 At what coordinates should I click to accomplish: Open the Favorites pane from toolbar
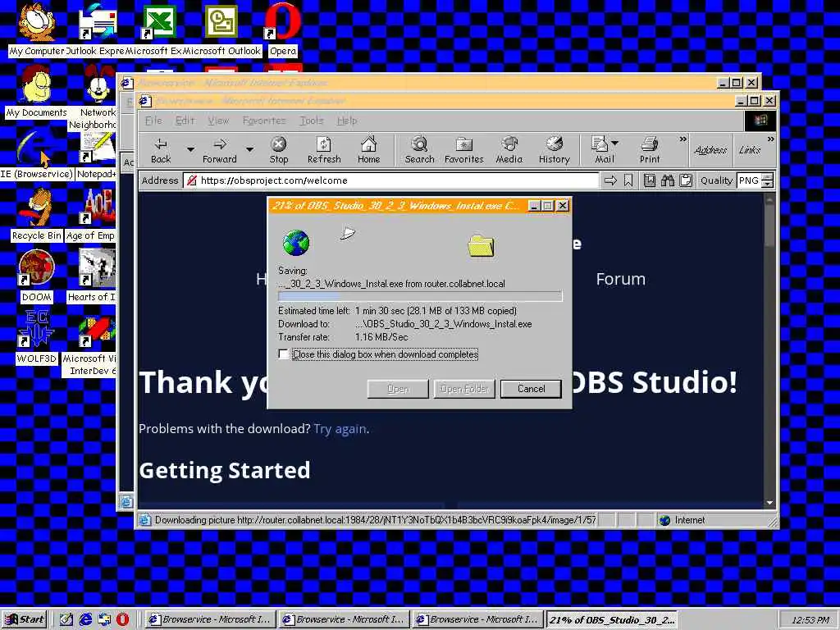464,150
